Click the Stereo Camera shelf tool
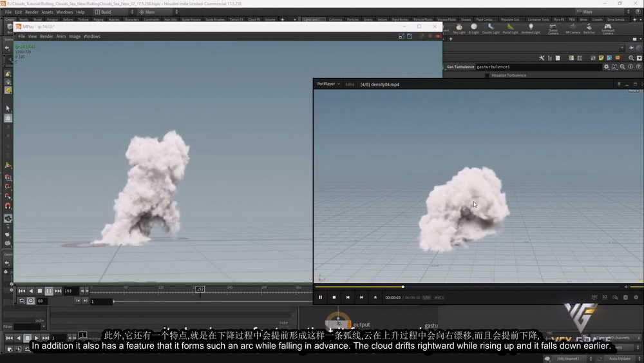 pos(553,29)
